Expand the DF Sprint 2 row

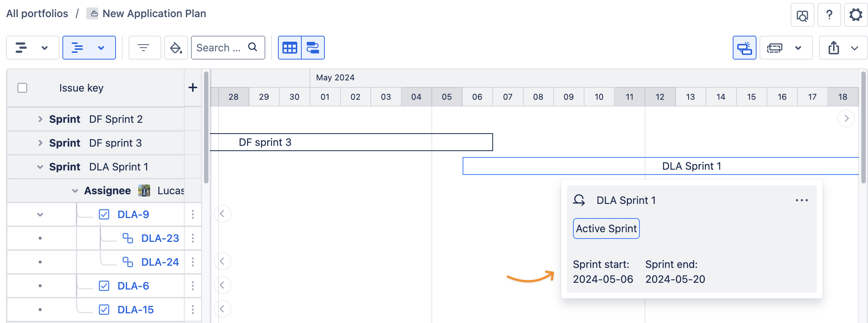coord(40,119)
